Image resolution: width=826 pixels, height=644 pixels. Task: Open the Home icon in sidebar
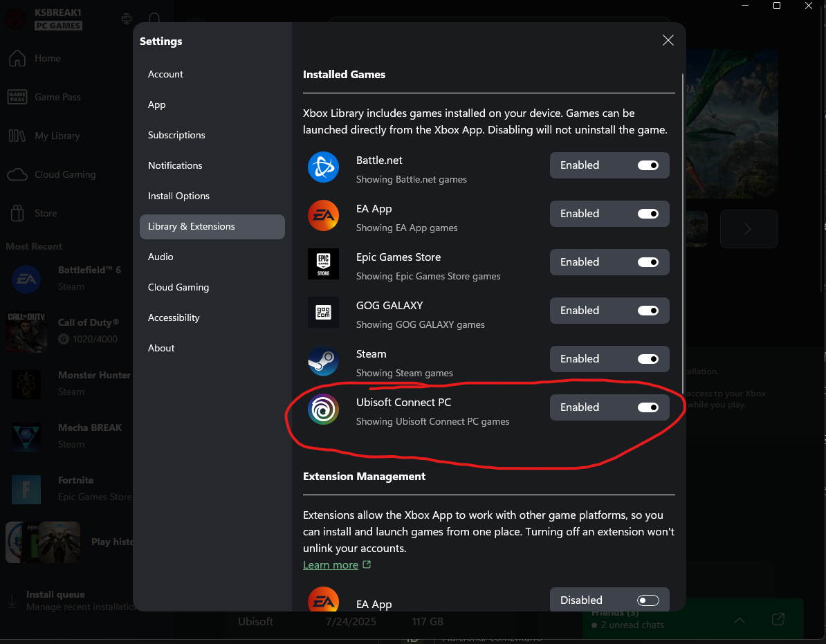click(x=17, y=58)
